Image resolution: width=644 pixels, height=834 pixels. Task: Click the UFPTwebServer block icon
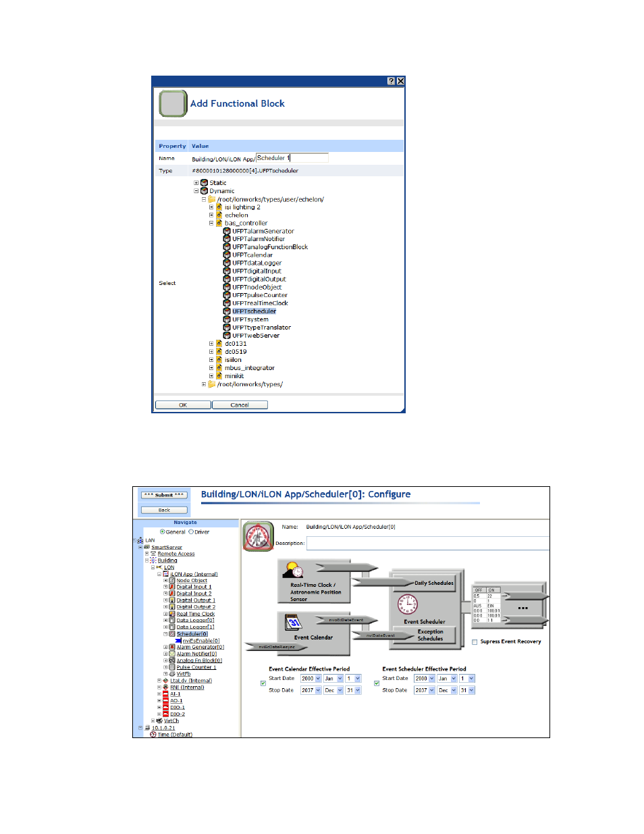coord(227,336)
